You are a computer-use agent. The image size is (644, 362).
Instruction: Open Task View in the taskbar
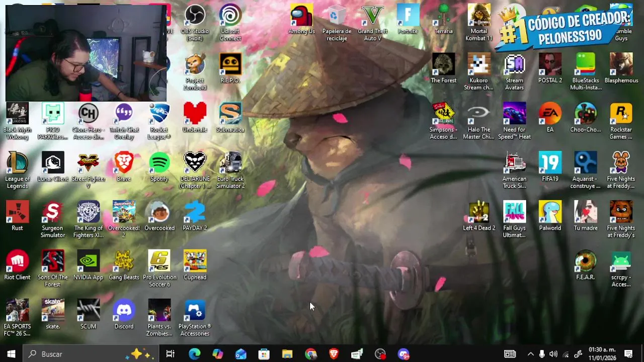[171, 354]
